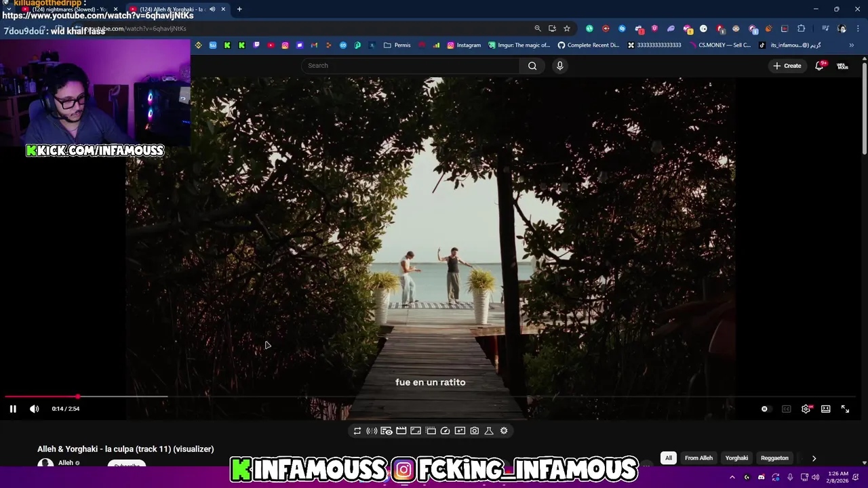This screenshot has height=488, width=868.
Task: Open the Alleh channel name
Action: click(66, 463)
